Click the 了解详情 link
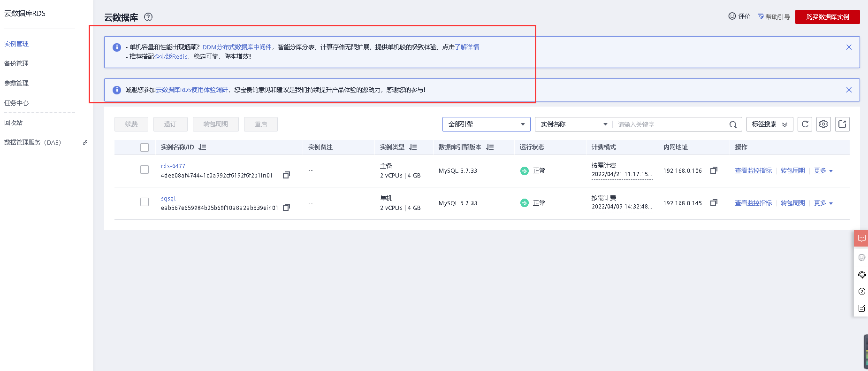 click(x=467, y=47)
